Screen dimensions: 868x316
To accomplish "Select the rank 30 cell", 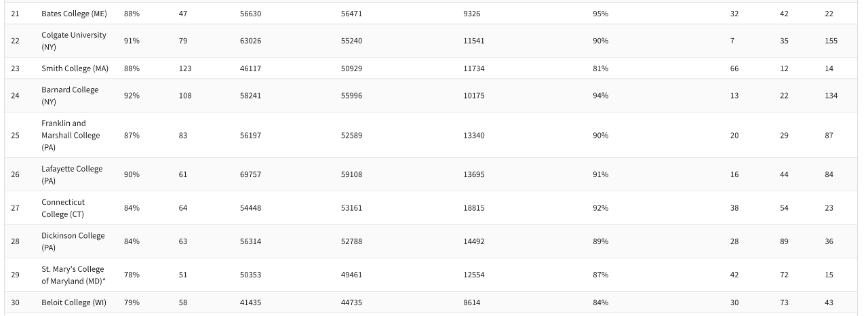I will (x=16, y=302).
